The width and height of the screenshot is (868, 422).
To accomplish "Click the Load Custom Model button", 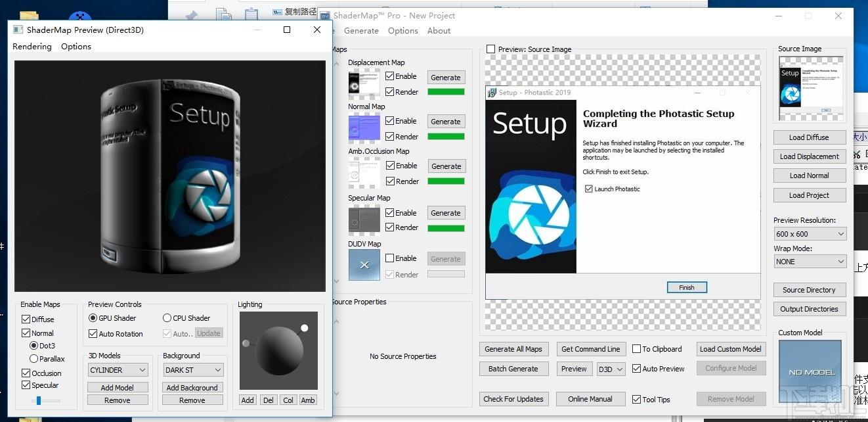I will click(x=731, y=349).
